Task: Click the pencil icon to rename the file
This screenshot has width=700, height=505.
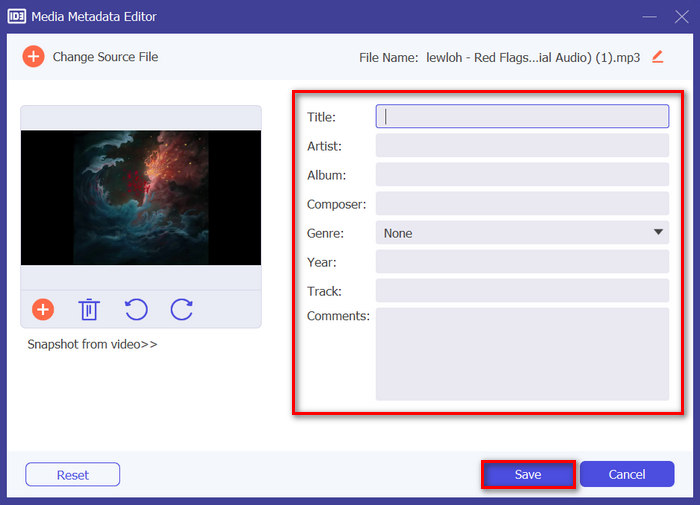Action: pyautogui.click(x=658, y=57)
